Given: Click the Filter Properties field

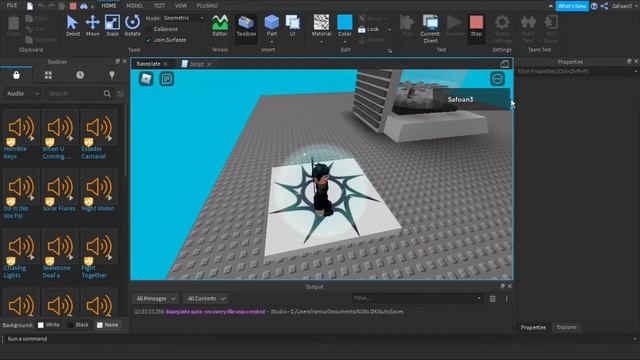Looking at the screenshot, I should coord(577,71).
